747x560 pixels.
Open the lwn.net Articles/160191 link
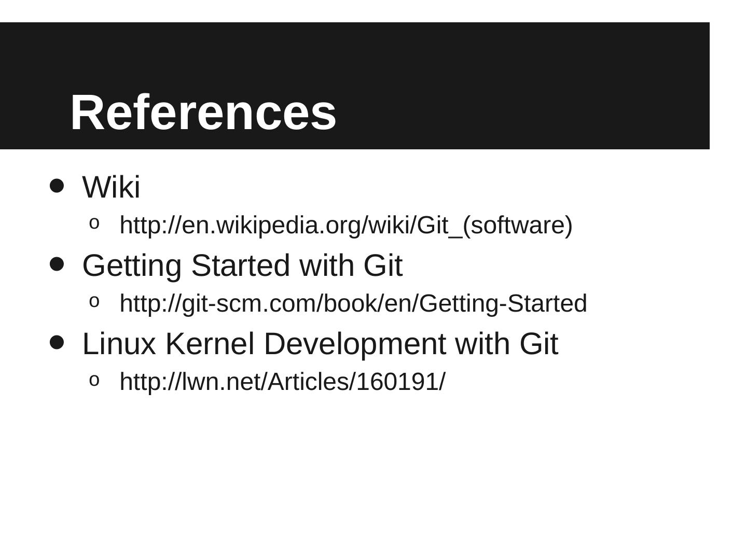coord(282,382)
